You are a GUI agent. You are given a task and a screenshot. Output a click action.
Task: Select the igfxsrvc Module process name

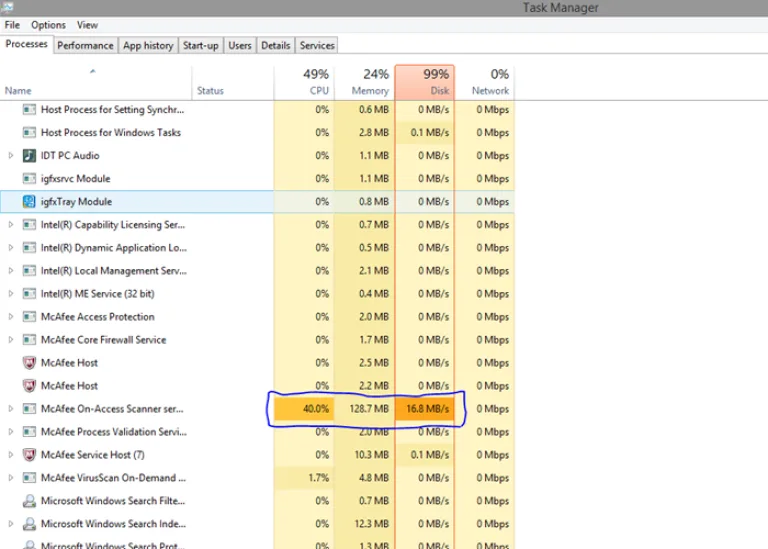click(x=75, y=179)
